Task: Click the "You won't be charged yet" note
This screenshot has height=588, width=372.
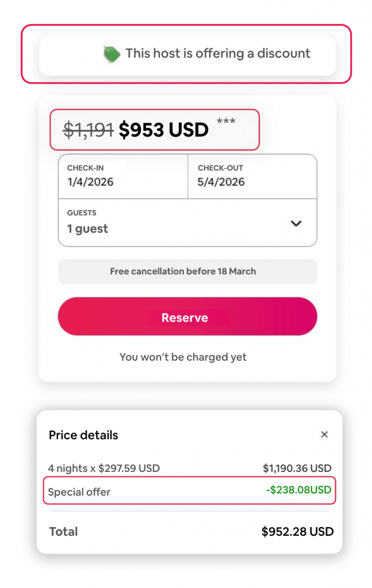Action: click(x=183, y=357)
